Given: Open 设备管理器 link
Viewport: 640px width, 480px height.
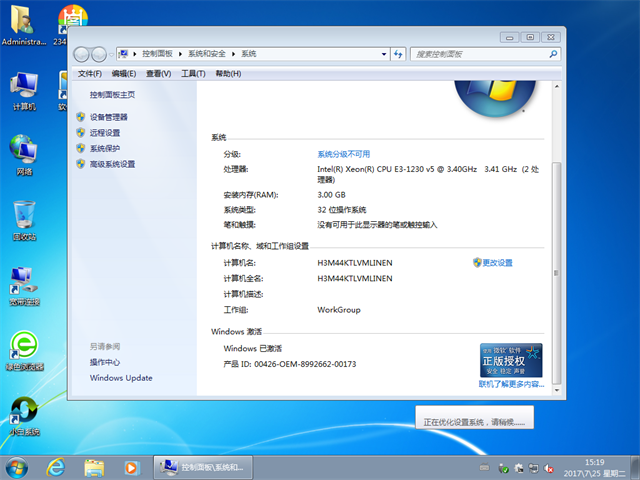Looking at the screenshot, I should (x=109, y=117).
